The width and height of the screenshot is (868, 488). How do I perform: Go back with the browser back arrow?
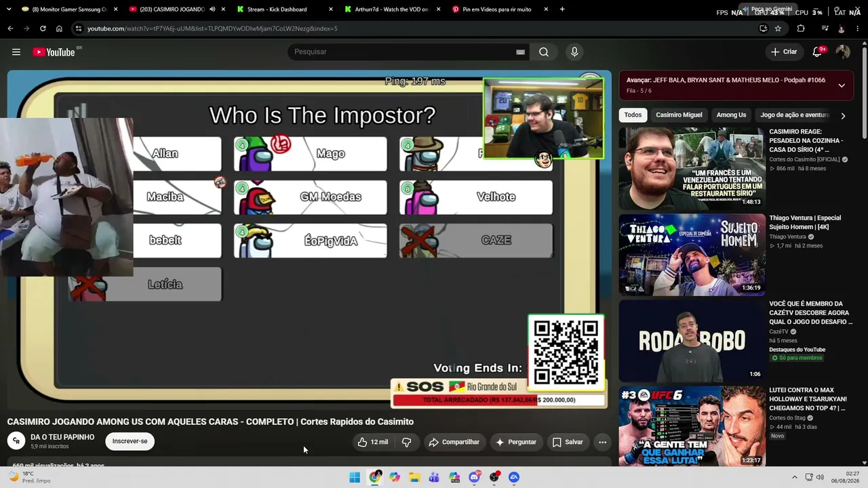point(10,28)
